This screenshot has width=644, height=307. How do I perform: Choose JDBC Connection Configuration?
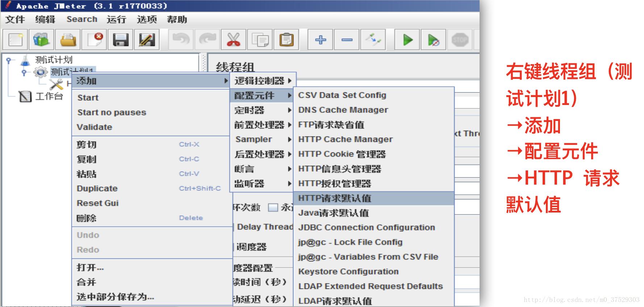(x=374, y=227)
